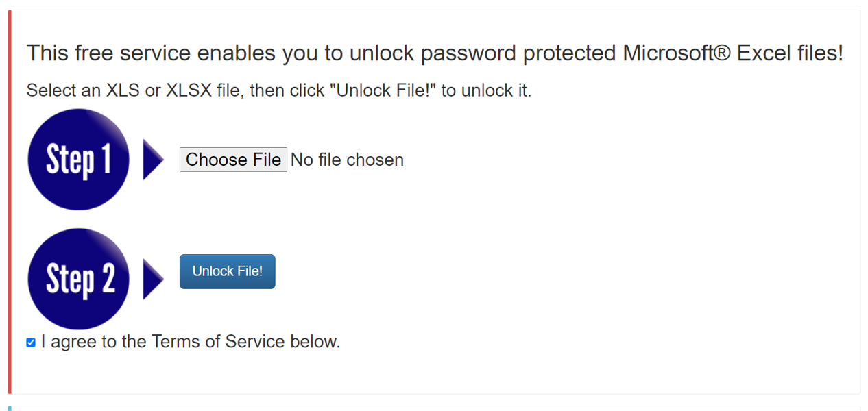The image size is (868, 411).
Task: Click the Step 2 circle icon
Action: 78,279
